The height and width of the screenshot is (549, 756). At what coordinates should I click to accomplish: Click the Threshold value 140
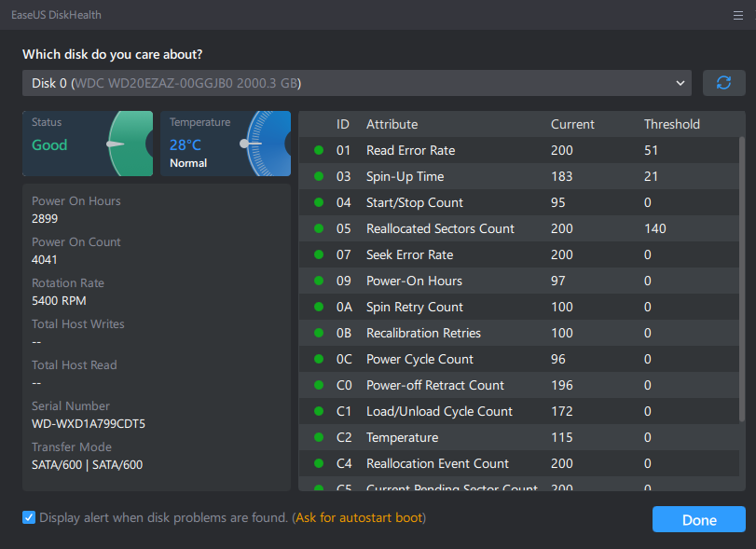(654, 228)
